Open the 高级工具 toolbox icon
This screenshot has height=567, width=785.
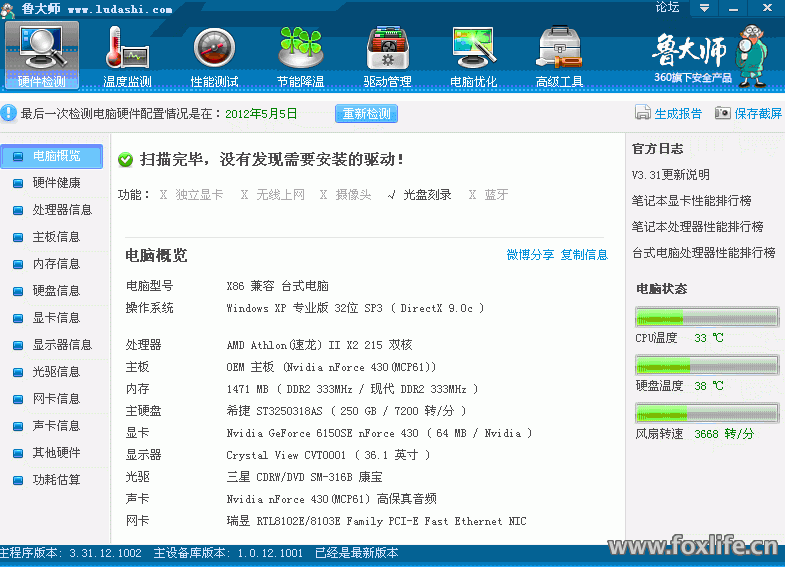coord(560,48)
